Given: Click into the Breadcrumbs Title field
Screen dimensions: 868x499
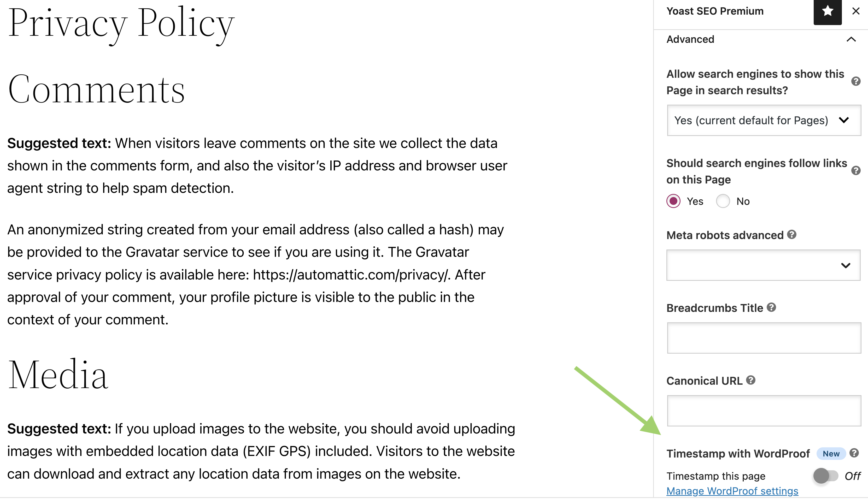Looking at the screenshot, I should pos(764,338).
